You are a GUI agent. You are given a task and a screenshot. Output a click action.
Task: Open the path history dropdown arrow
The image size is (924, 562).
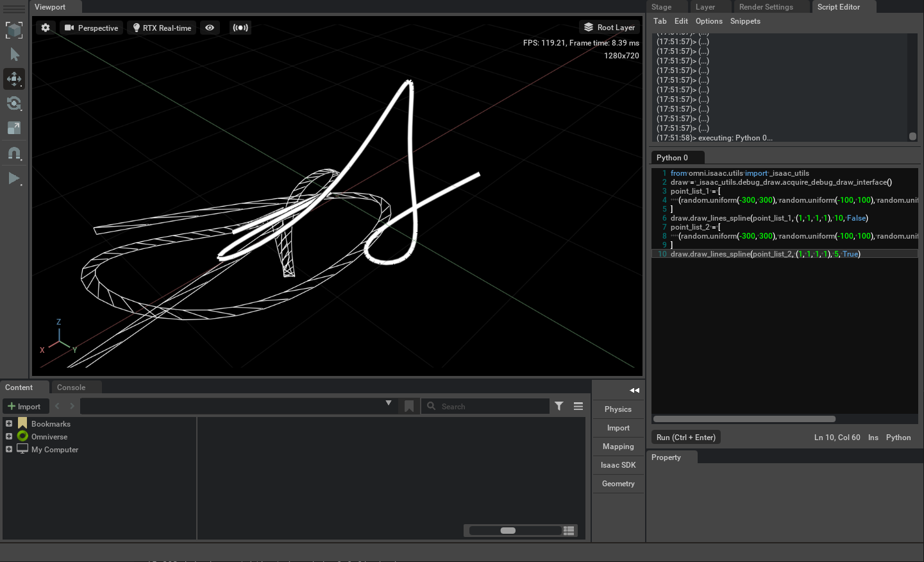(x=389, y=403)
